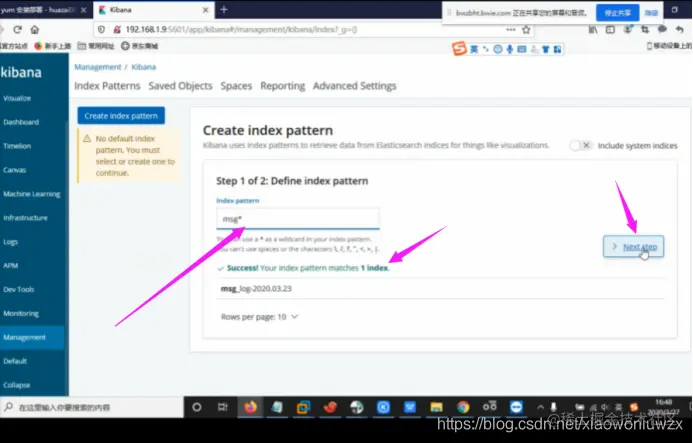Viewport: 693px width, 443px height.
Task: Open the 常用网址 bookmarks folder
Action: pos(96,46)
